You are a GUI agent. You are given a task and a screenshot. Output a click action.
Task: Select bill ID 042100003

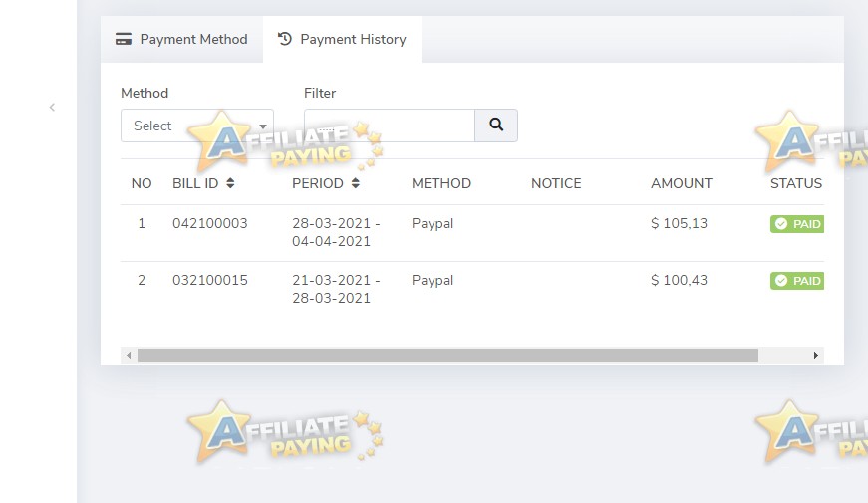pyautogui.click(x=210, y=223)
